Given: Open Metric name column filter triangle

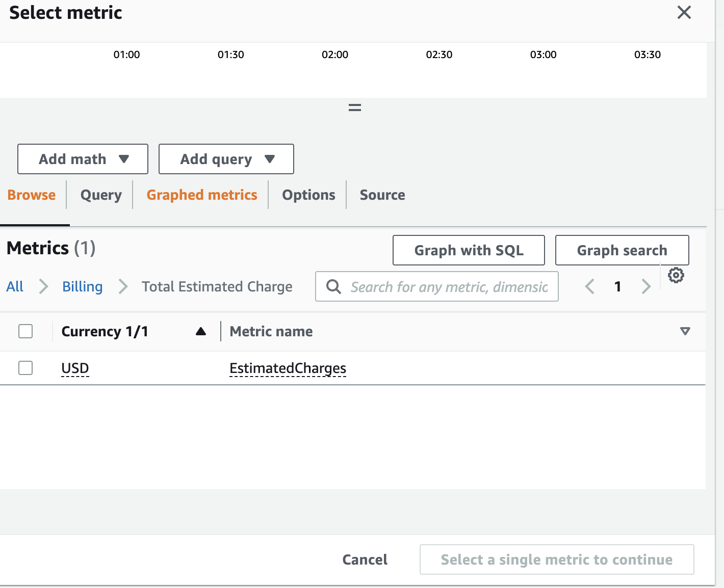Looking at the screenshot, I should 685,332.
